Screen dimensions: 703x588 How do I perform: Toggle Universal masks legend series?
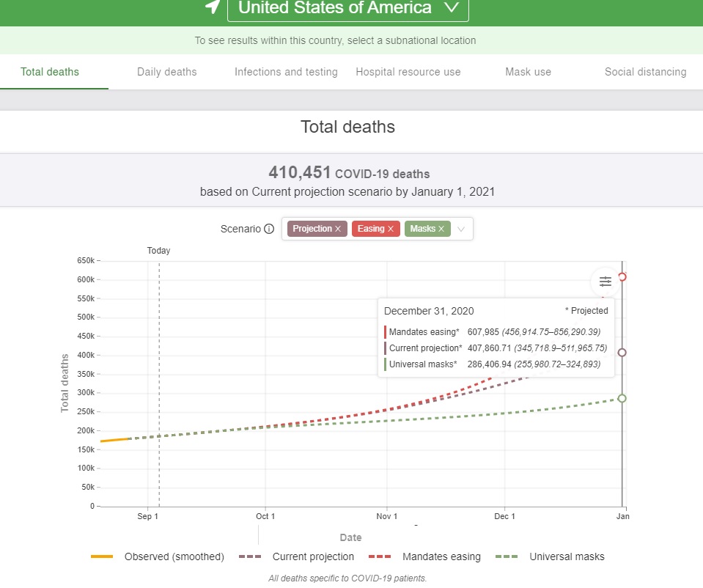click(551, 556)
